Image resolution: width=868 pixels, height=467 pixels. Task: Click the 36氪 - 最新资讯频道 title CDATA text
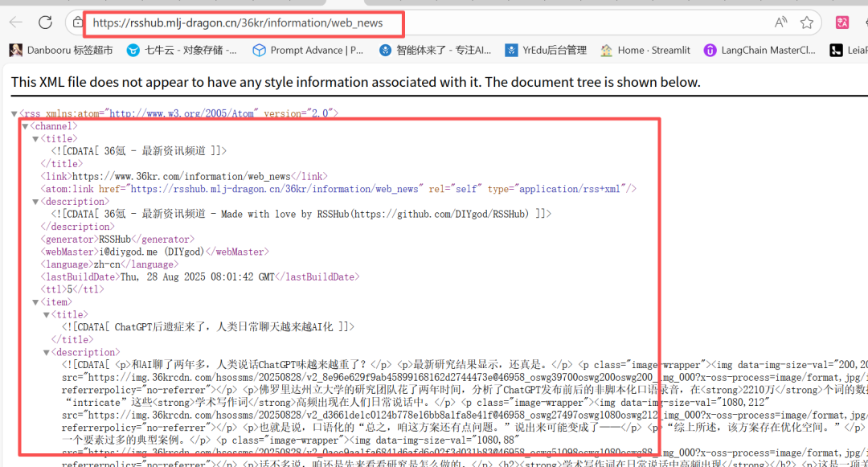click(139, 151)
